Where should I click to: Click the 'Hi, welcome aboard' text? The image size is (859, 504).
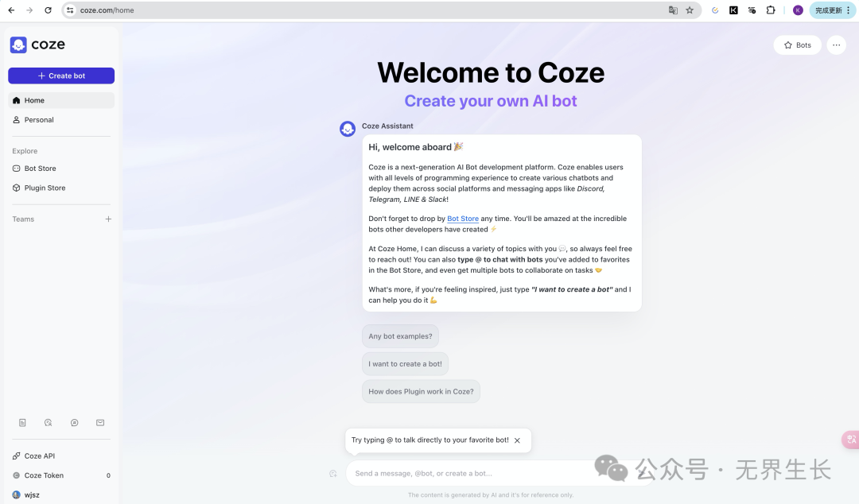410,147
